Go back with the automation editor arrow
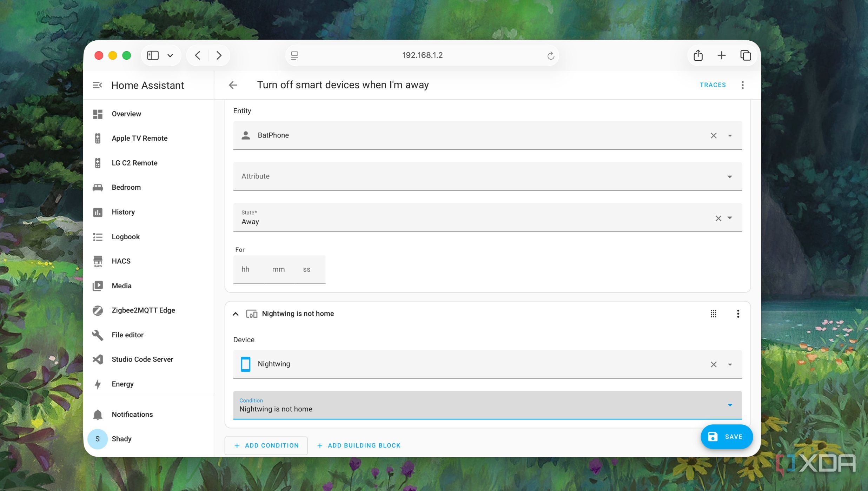The width and height of the screenshot is (868, 491). click(x=233, y=85)
